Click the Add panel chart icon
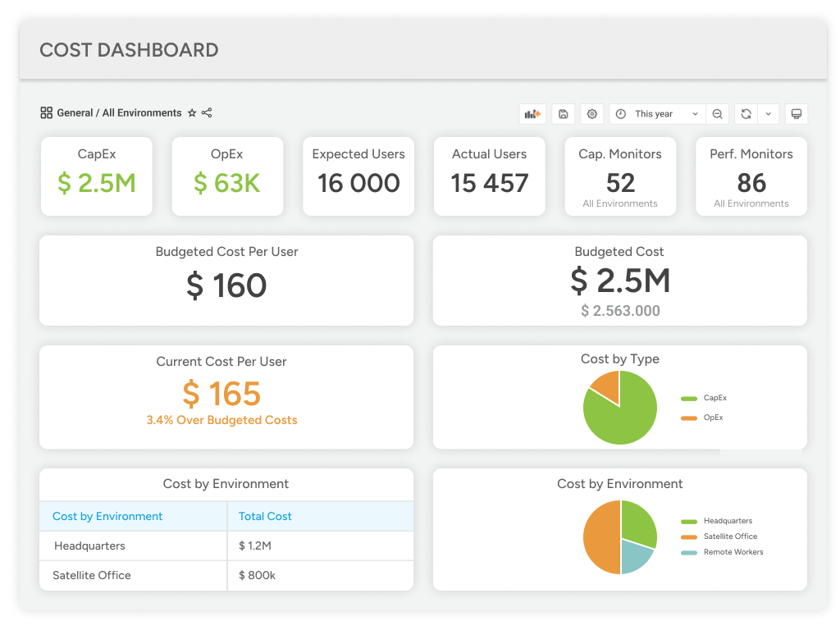 (x=532, y=113)
